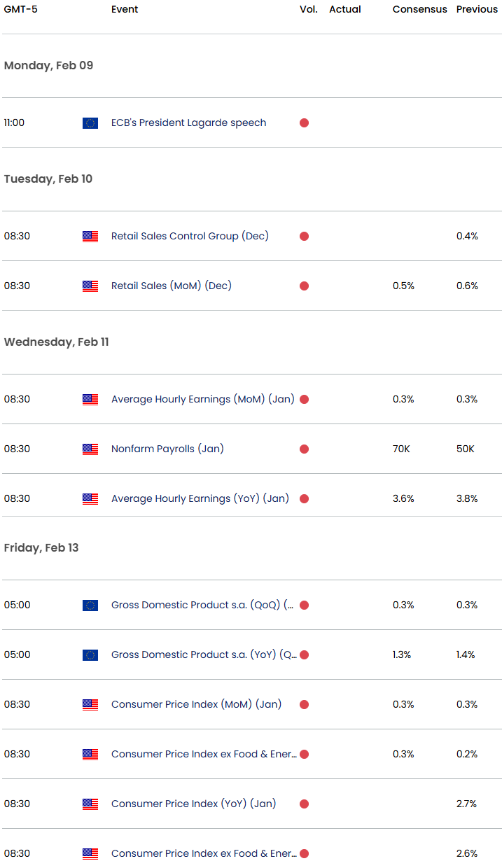
Task: Click the red volatility dot for Retail Sales (MoM)
Action: tap(304, 286)
